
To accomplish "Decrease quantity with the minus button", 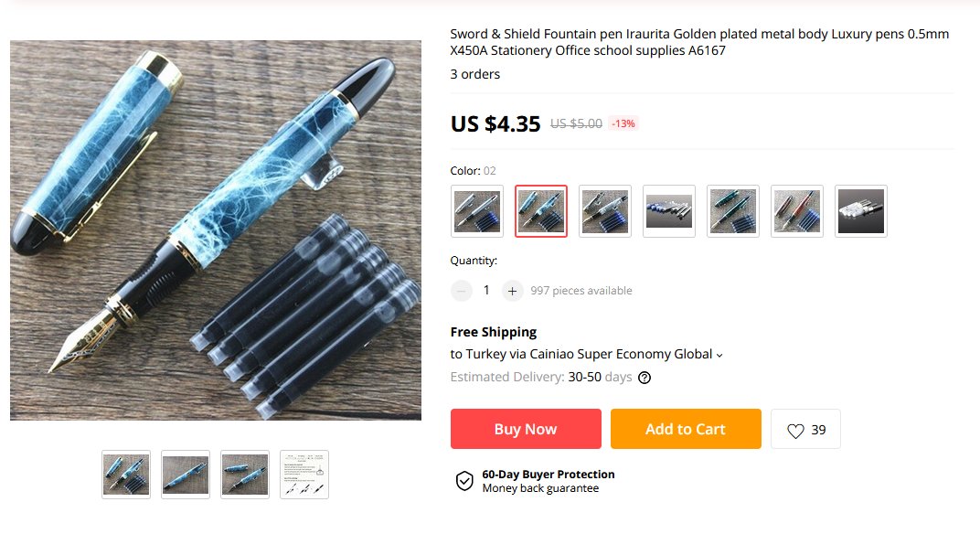I will click(x=462, y=291).
